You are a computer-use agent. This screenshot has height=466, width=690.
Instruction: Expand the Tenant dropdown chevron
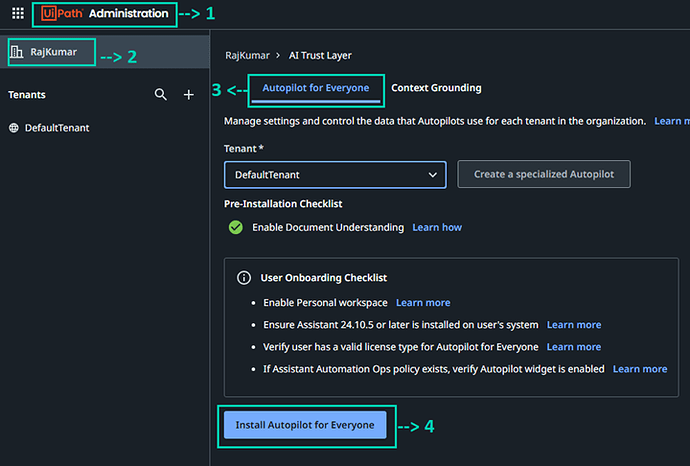pos(433,175)
